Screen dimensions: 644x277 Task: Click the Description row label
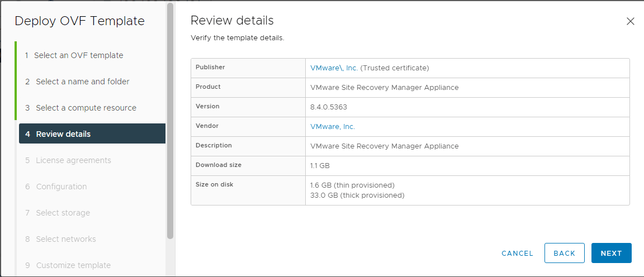[214, 145]
